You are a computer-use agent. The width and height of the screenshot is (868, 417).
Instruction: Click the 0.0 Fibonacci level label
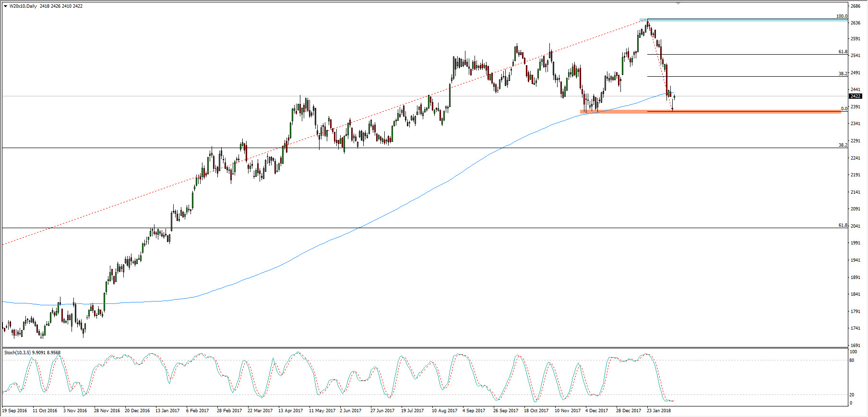[844, 109]
